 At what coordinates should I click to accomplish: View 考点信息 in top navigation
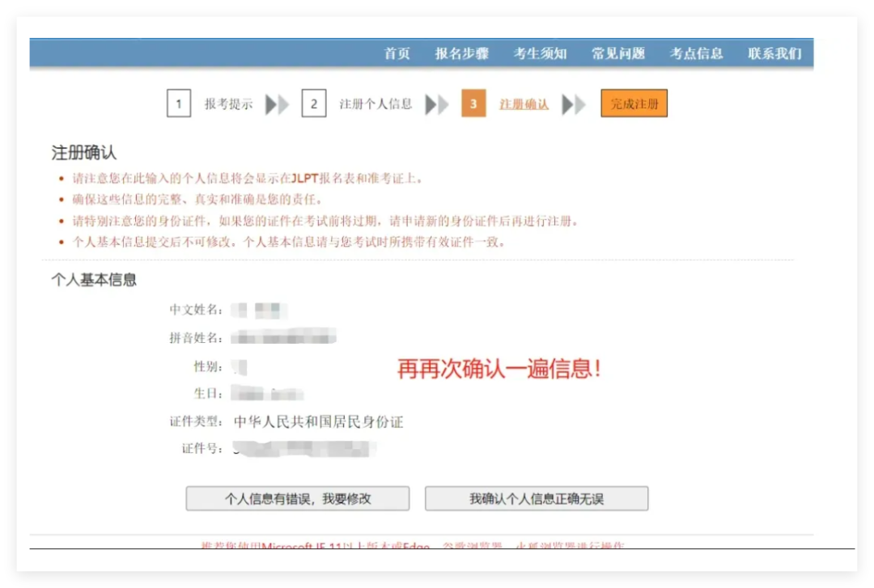(x=696, y=54)
